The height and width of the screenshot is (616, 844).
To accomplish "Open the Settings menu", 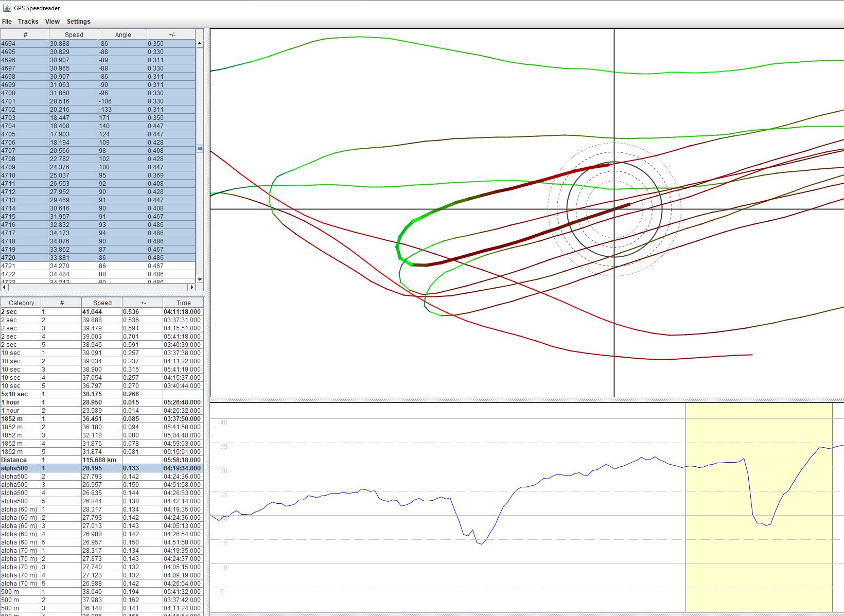I will click(78, 22).
